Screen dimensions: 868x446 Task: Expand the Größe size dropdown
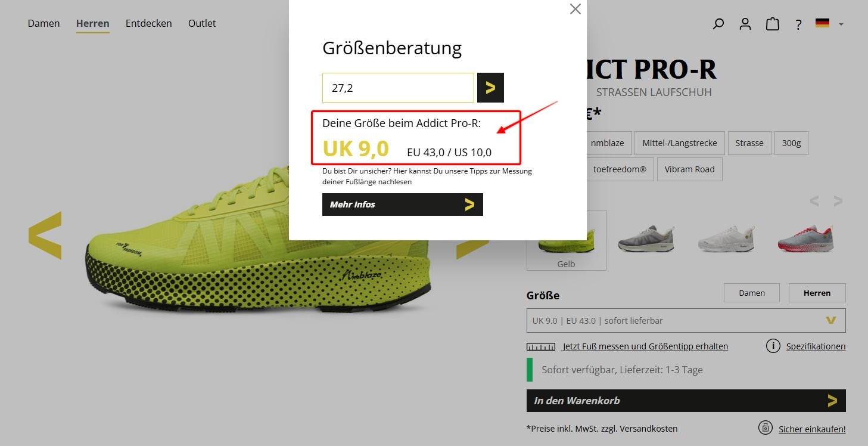pyautogui.click(x=686, y=320)
